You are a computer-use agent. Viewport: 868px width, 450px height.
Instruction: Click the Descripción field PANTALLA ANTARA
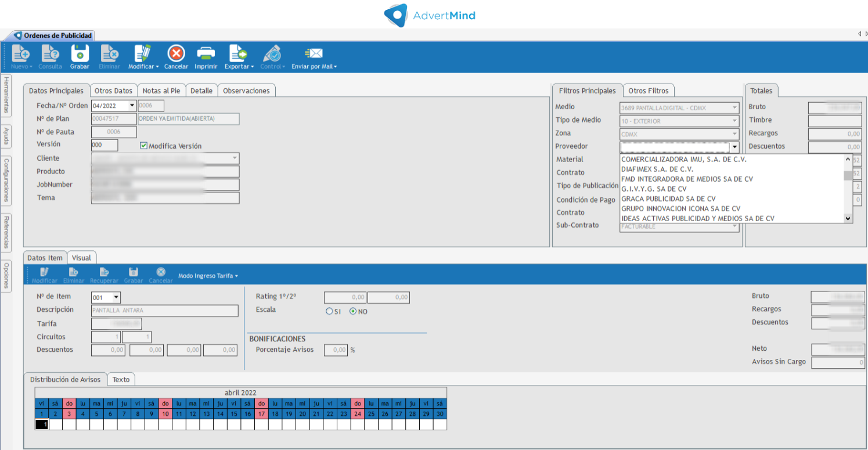[165, 311]
